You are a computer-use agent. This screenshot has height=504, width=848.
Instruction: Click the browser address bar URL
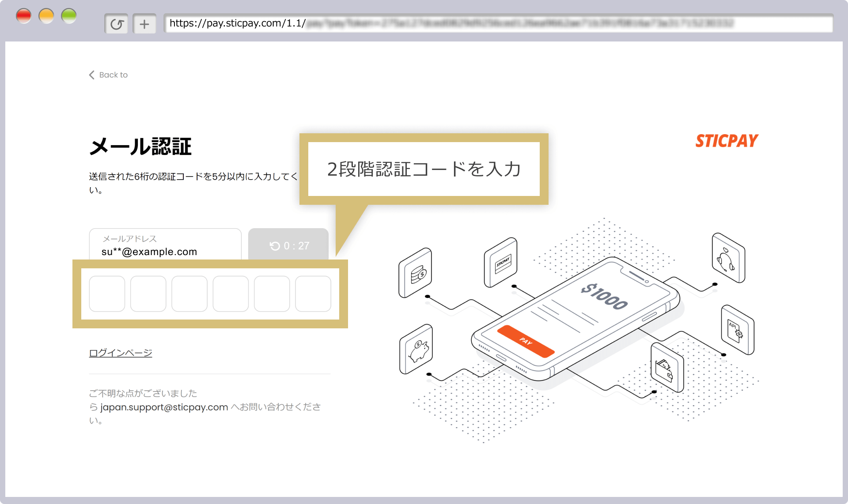pyautogui.click(x=498, y=23)
